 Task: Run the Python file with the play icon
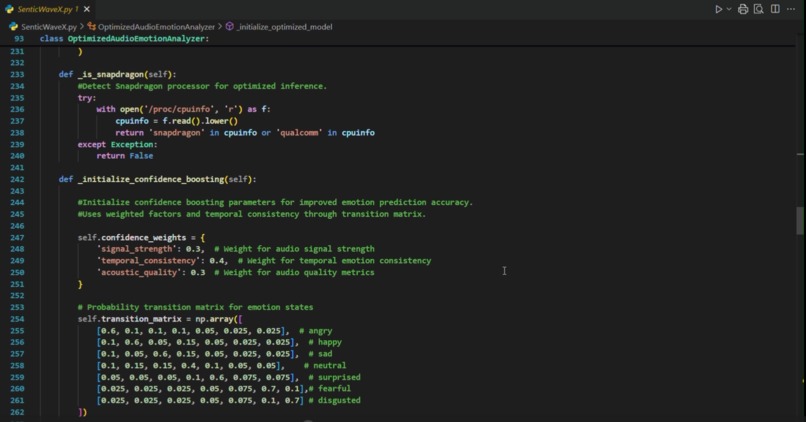click(x=719, y=9)
